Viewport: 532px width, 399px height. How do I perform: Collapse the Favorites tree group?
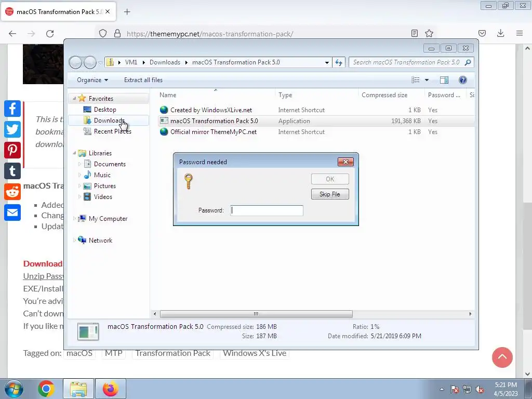74,98
